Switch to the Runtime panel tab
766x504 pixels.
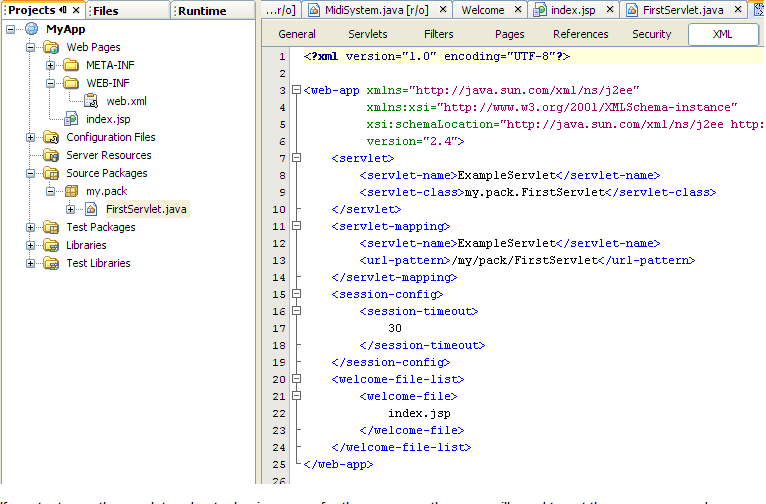point(213,10)
